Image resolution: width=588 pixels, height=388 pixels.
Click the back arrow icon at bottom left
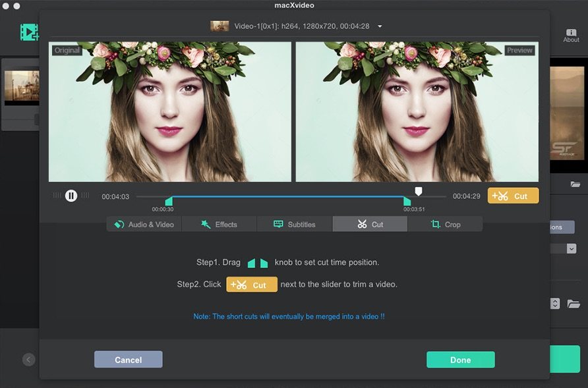click(28, 360)
